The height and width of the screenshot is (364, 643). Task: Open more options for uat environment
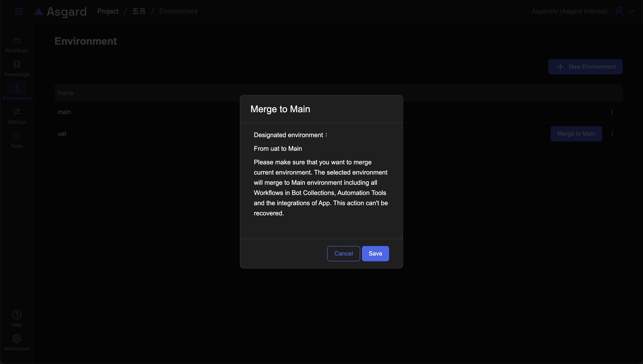pyautogui.click(x=612, y=134)
